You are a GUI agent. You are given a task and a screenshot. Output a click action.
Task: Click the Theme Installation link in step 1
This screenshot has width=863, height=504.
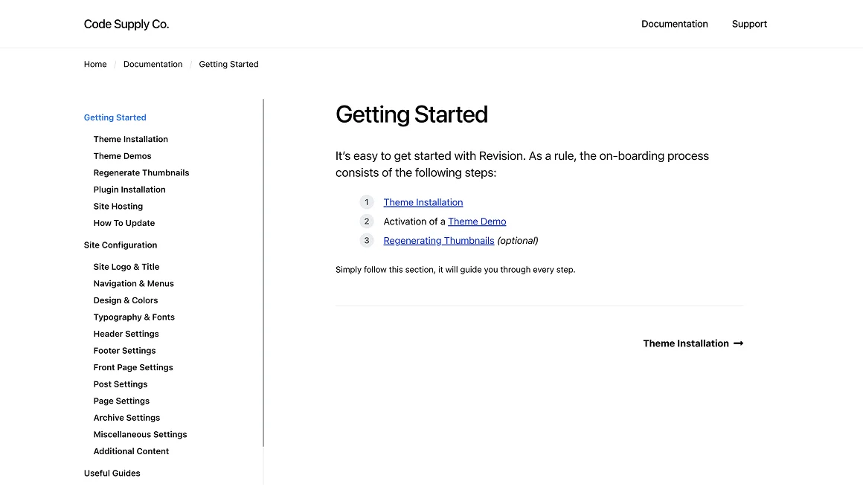click(423, 202)
